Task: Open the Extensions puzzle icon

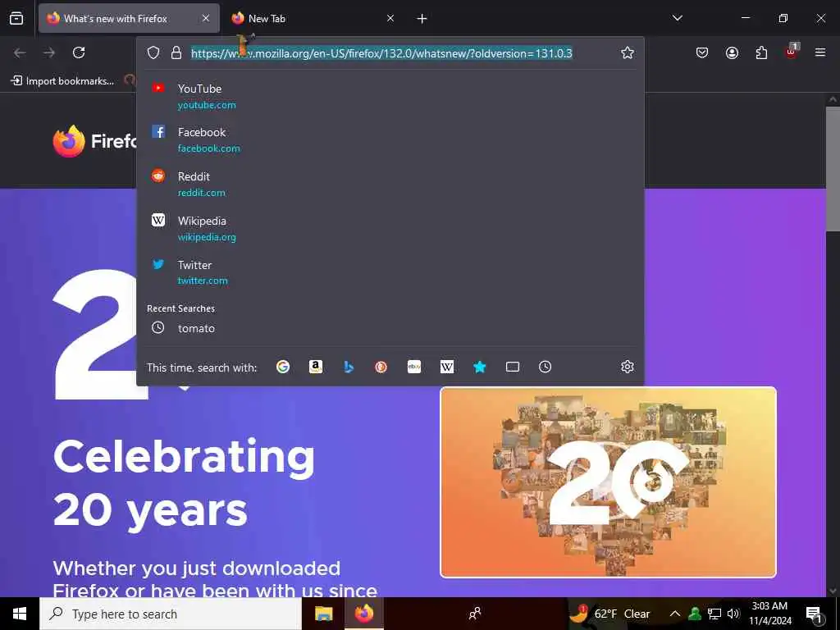Action: [761, 52]
